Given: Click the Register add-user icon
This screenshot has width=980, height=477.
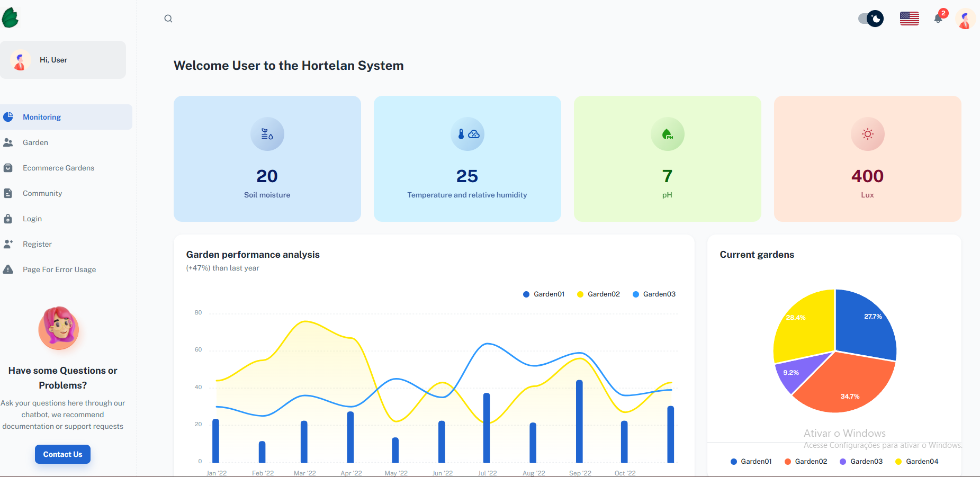Looking at the screenshot, I should (8, 244).
